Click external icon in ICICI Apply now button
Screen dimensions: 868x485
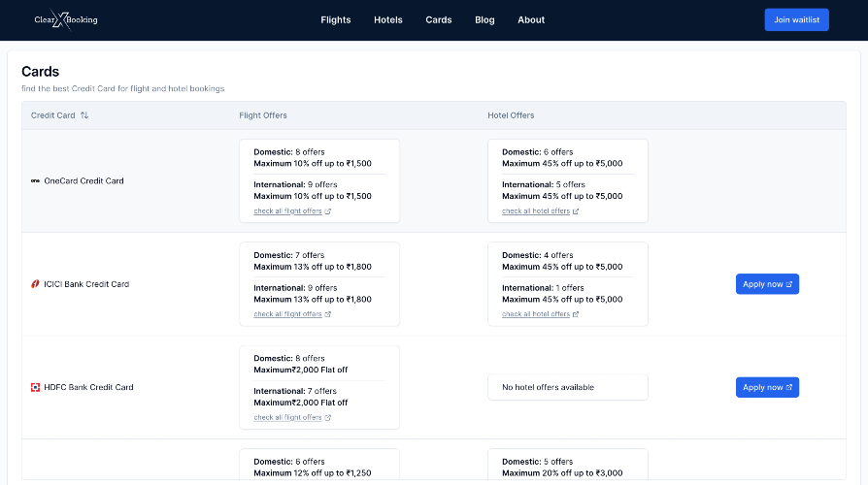pos(788,284)
